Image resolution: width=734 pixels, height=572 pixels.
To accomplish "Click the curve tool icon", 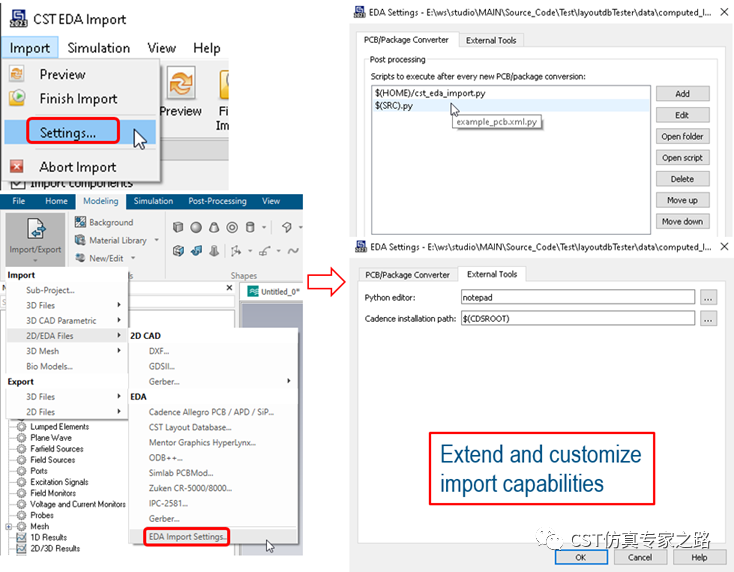I will (x=264, y=251).
